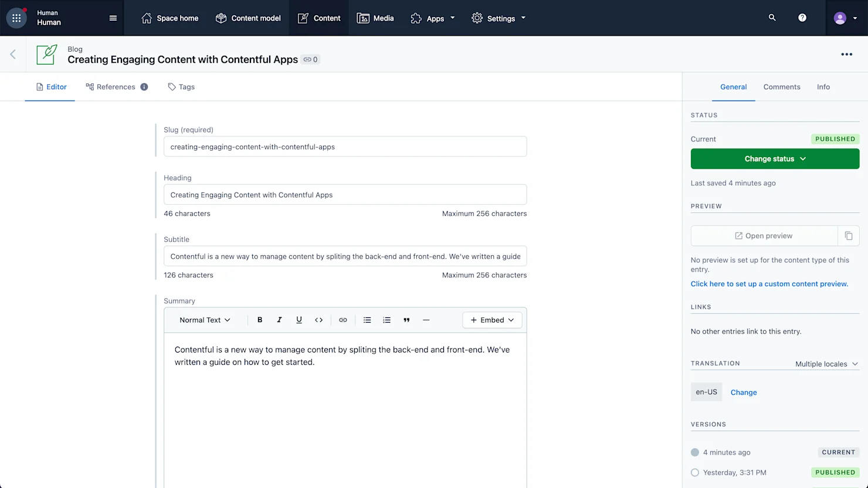868x488 pixels.
Task: Click the CURRENT version badge
Action: (838, 452)
